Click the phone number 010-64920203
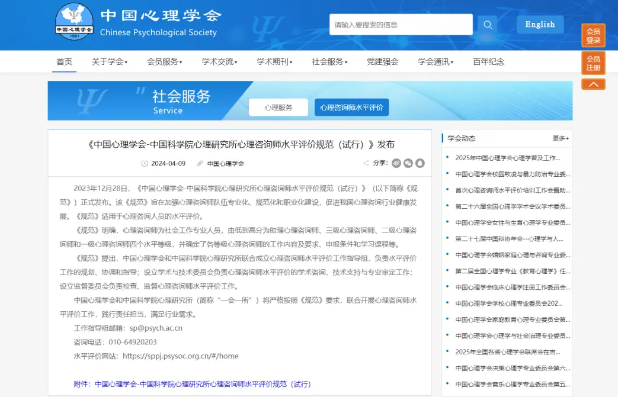 (132, 342)
